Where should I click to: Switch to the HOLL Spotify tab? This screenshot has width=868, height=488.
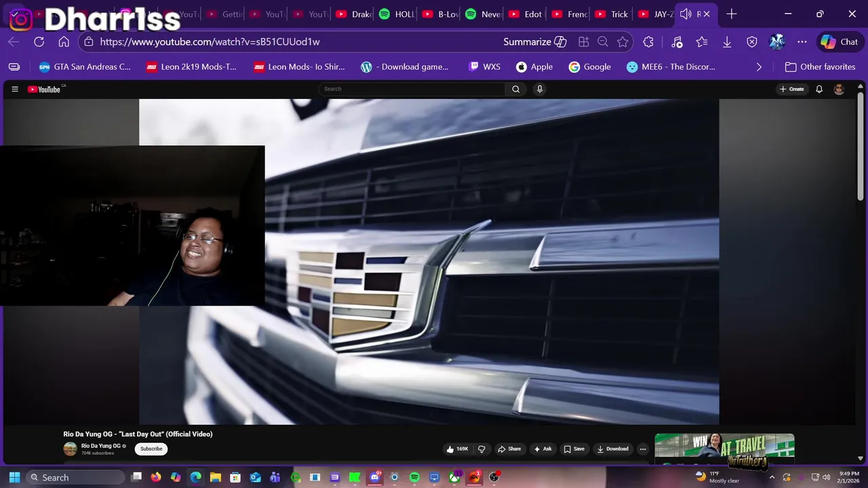click(397, 14)
